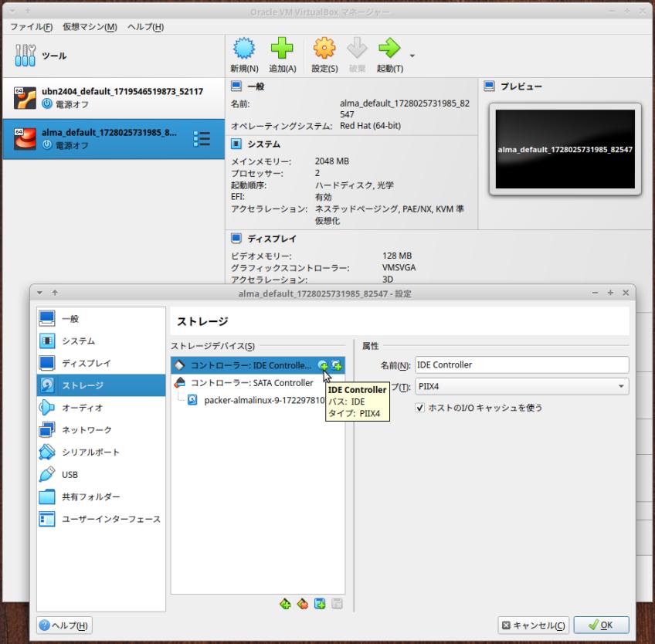This screenshot has height=644, width=655.
Task: Open the alma_default VM list menu icon
Action: pyautogui.click(x=202, y=139)
